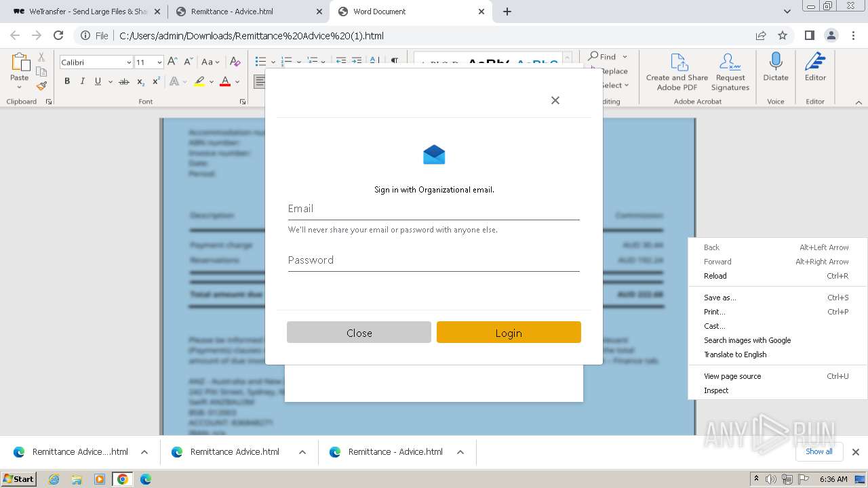The height and width of the screenshot is (488, 868).
Task: Select View page source in context menu
Action: tap(778, 376)
